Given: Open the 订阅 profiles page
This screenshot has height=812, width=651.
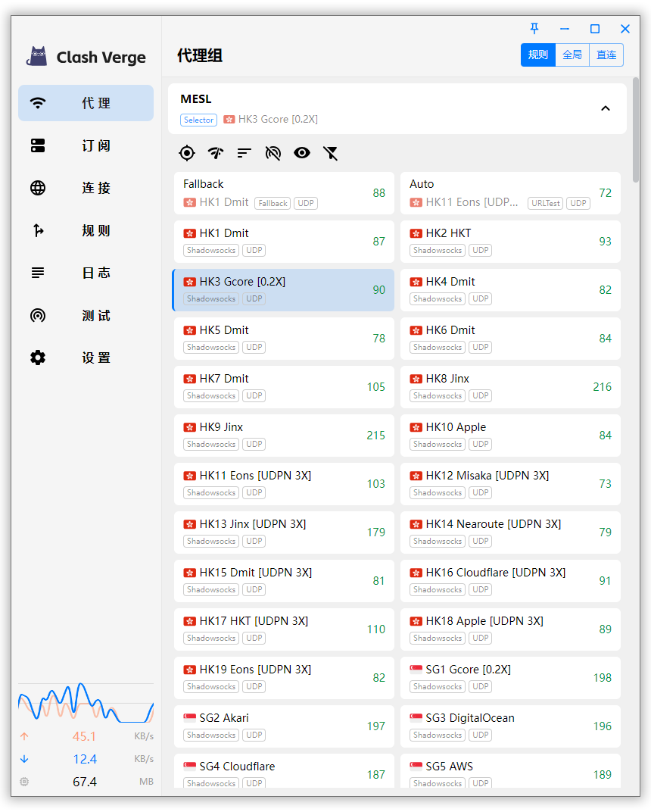Looking at the screenshot, I should [86, 145].
